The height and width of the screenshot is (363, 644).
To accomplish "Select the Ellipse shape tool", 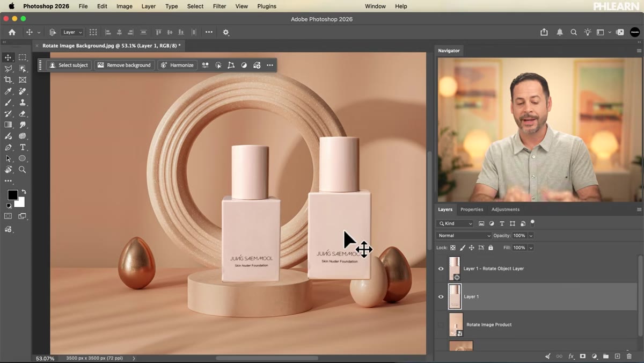I will (x=23, y=158).
